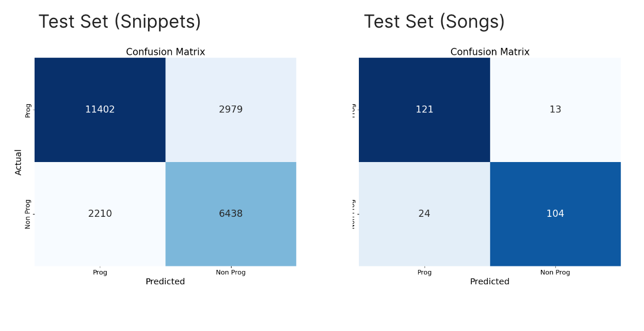The height and width of the screenshot is (331, 644).
Task: Click "Prog" x-axis tick label in Snippets matrix
Action: 100,273
